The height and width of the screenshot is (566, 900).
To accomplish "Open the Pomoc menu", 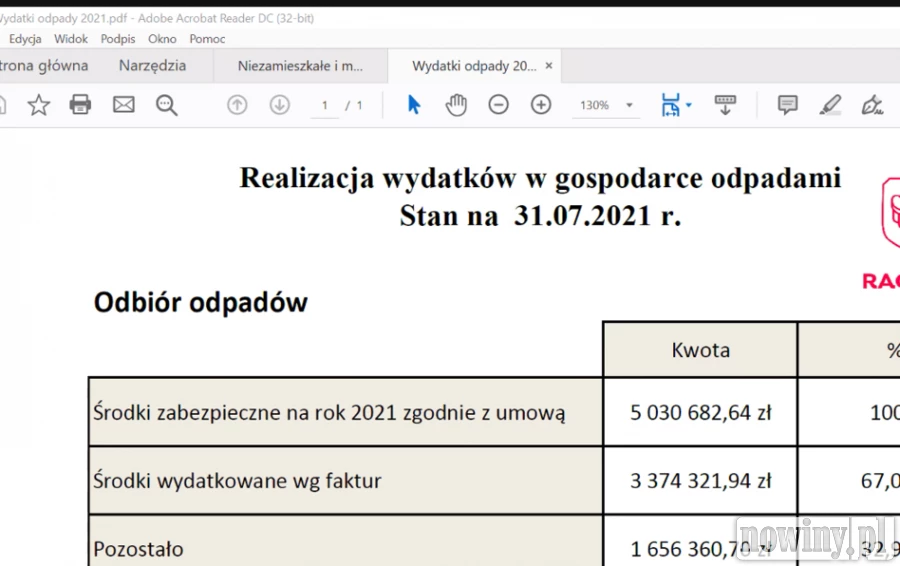I will (207, 39).
